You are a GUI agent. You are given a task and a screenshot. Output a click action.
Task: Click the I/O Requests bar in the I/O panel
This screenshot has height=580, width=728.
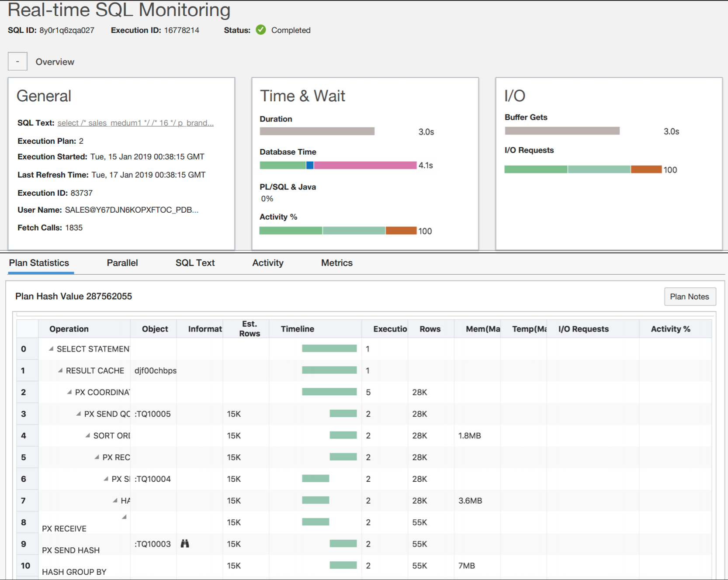(582, 169)
